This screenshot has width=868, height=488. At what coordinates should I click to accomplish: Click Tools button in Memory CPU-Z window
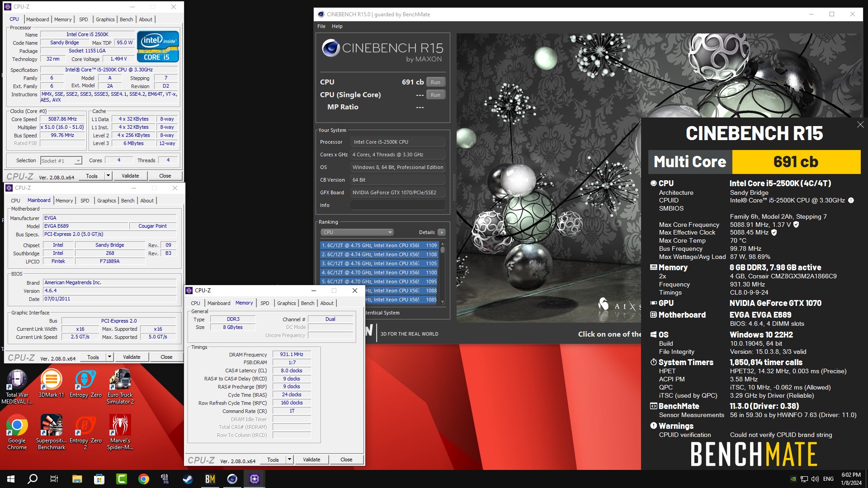pyautogui.click(x=273, y=460)
